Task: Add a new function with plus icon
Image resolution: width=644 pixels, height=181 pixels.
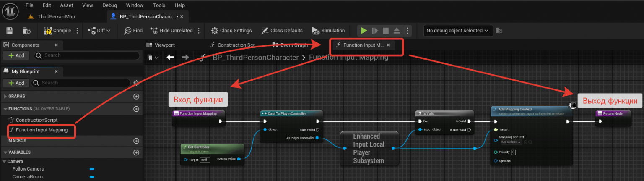Action: 136,109
